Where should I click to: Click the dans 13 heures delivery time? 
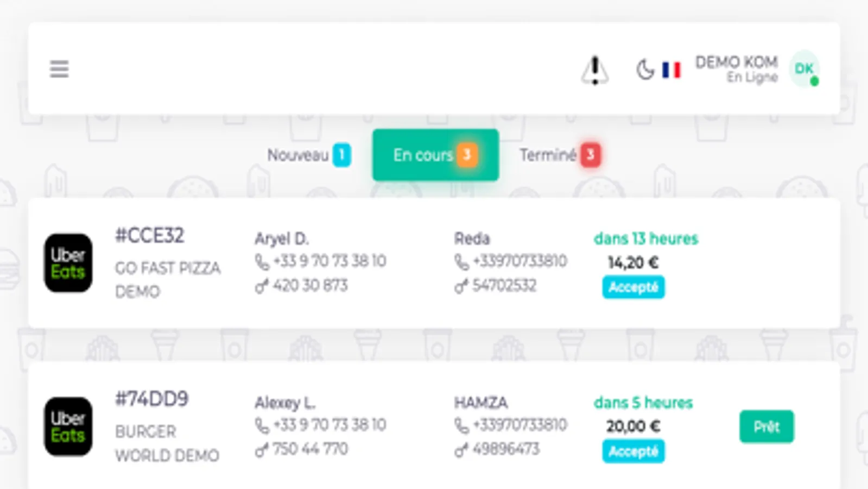click(x=645, y=238)
